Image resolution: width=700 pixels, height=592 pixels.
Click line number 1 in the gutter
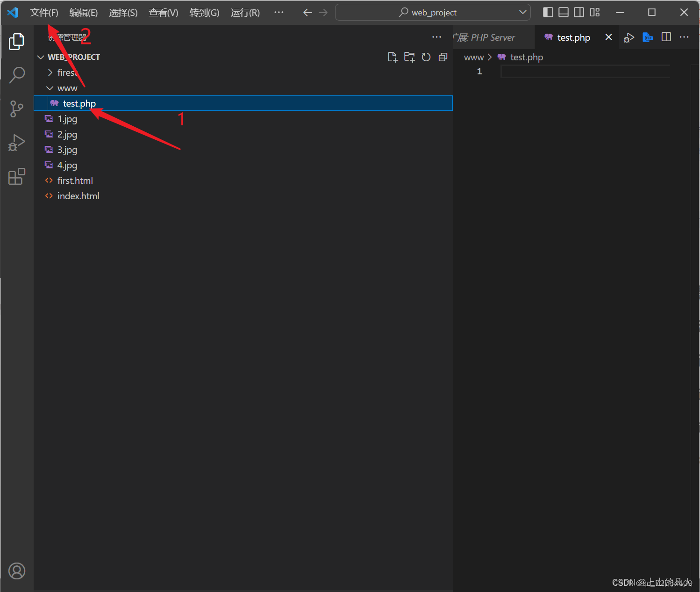[479, 71]
